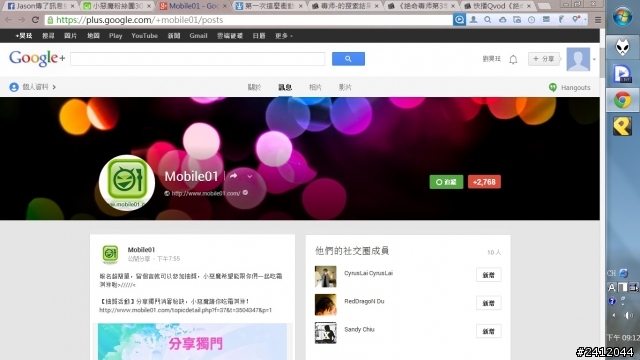Click the Mobile01 author name on the post
Viewport: 640px width, 360px height.
(x=141, y=250)
